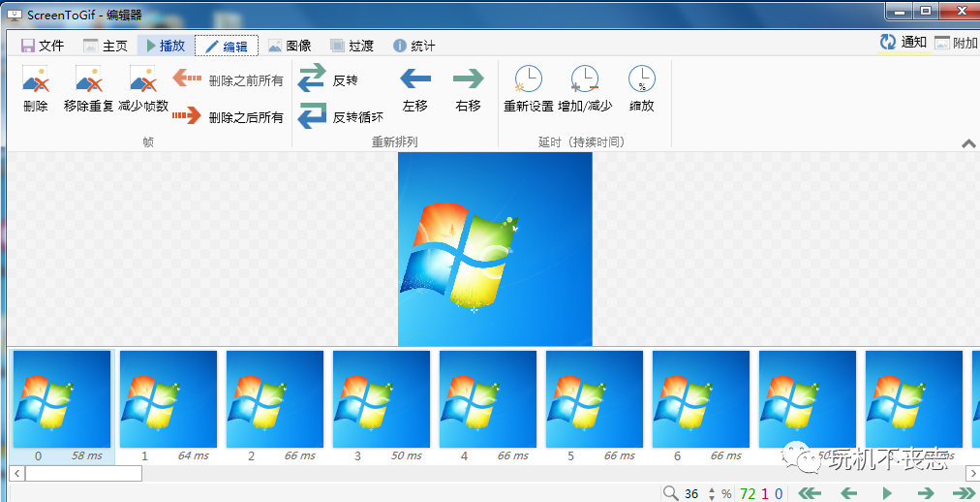Increase zoom with the stepper up arrow
The width and height of the screenshot is (980, 502).
click(711, 489)
